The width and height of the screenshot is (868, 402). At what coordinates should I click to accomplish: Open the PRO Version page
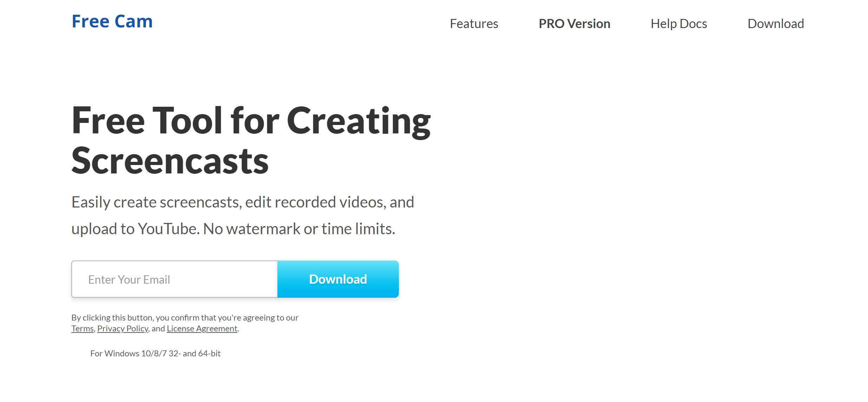574,23
